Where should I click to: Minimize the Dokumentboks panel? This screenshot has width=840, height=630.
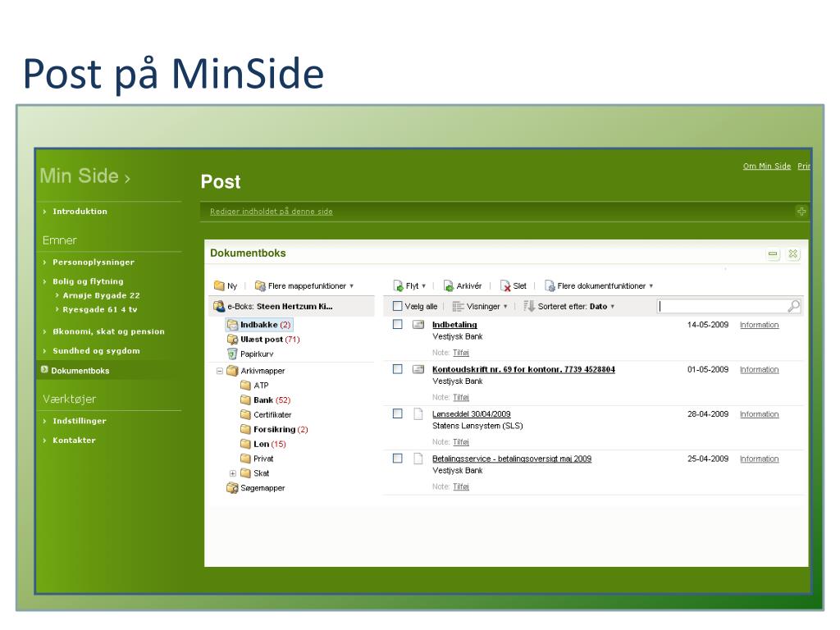[773, 254]
